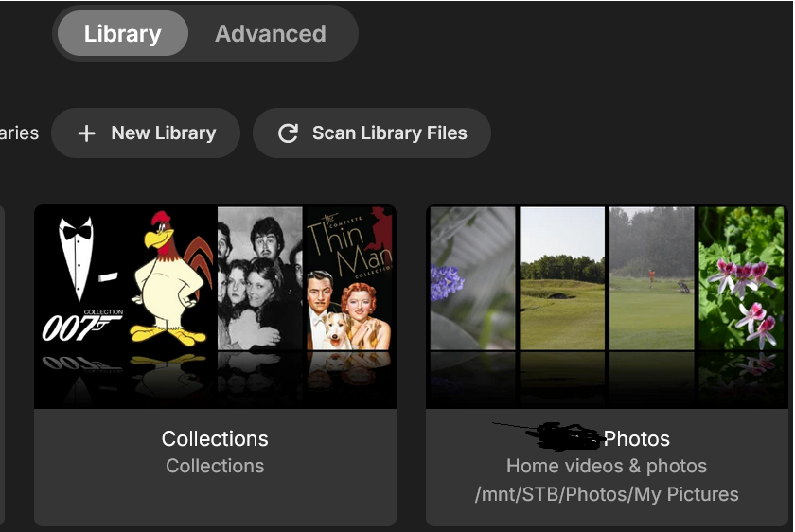The width and height of the screenshot is (795, 532).
Task: Click the /mnt/STB/Photos/My Pictures path
Action: point(607,494)
